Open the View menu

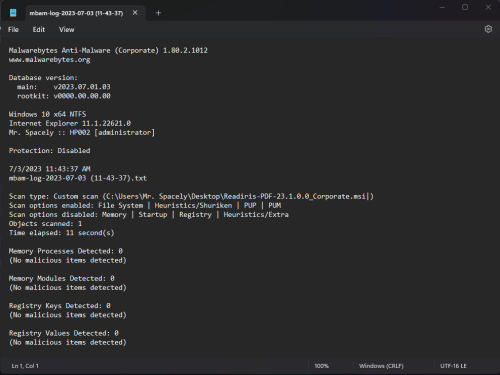pyautogui.click(x=67, y=30)
